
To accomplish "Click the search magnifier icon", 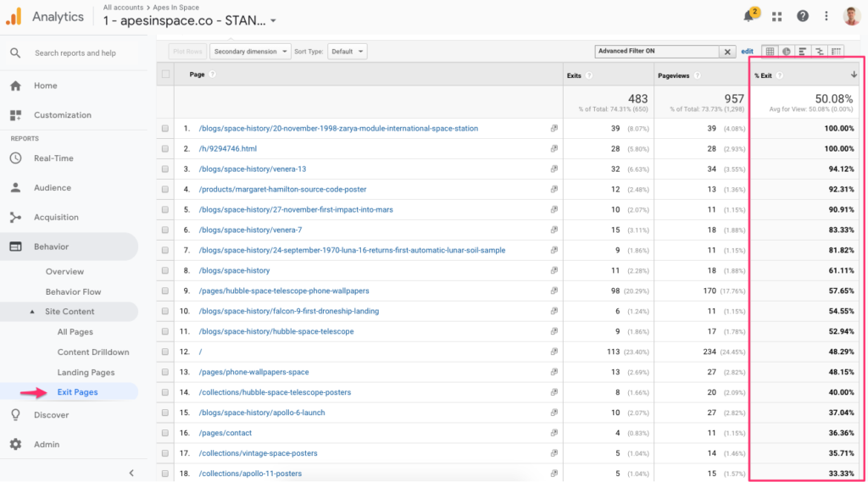I will pyautogui.click(x=15, y=53).
